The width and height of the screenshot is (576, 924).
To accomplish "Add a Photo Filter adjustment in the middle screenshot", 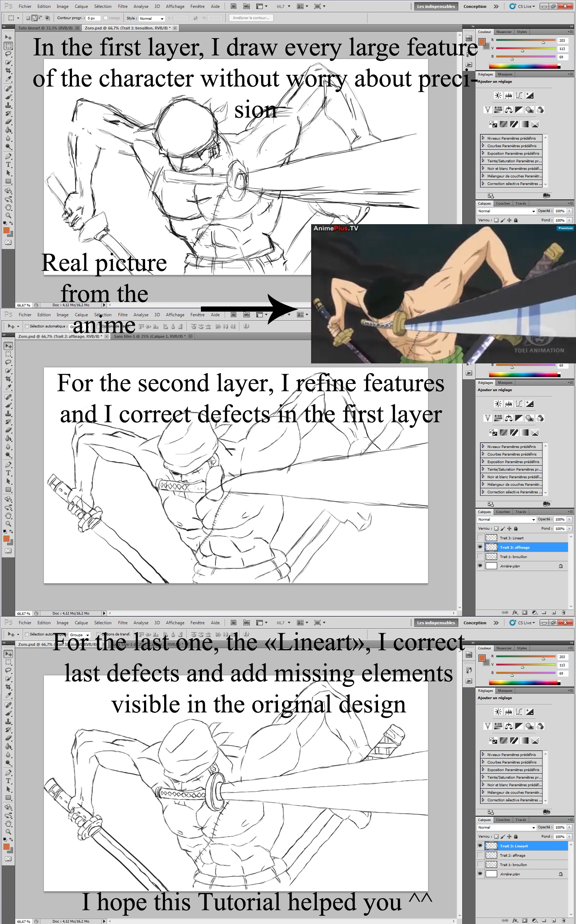I will tap(530, 418).
